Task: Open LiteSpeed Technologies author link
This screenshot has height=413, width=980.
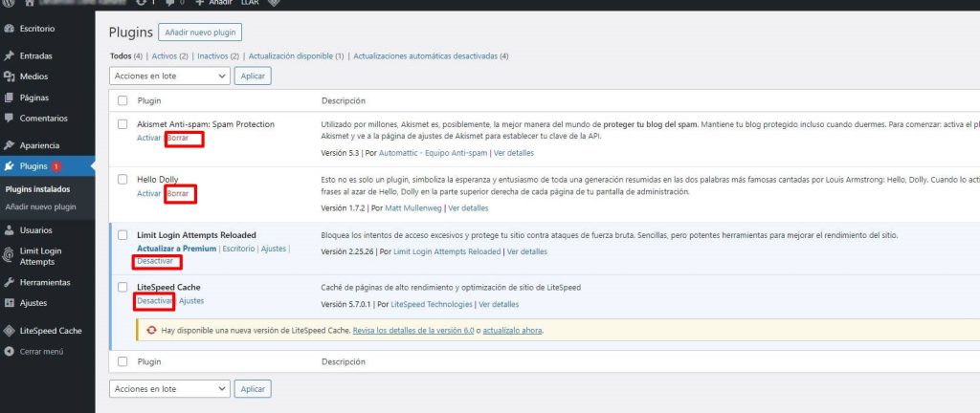Action: pyautogui.click(x=432, y=304)
